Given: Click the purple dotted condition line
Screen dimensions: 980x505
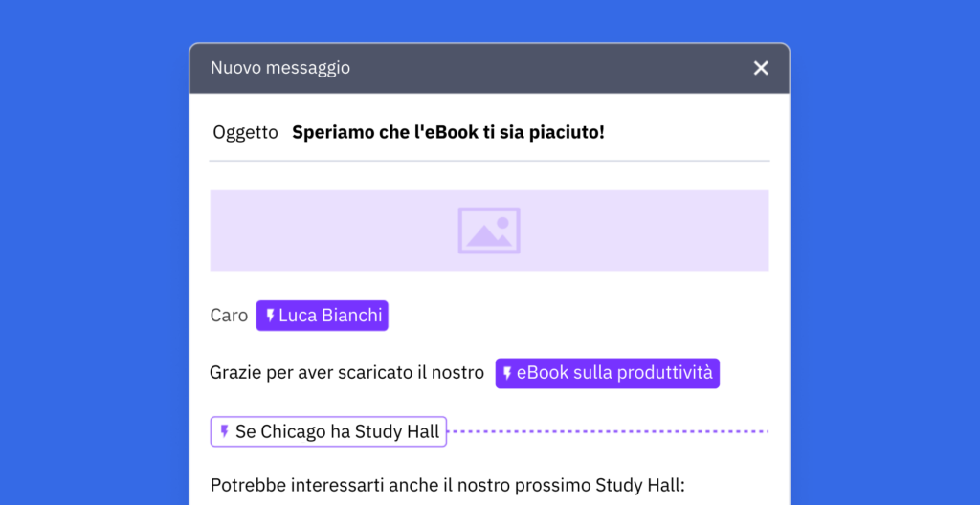Looking at the screenshot, I should (x=608, y=432).
